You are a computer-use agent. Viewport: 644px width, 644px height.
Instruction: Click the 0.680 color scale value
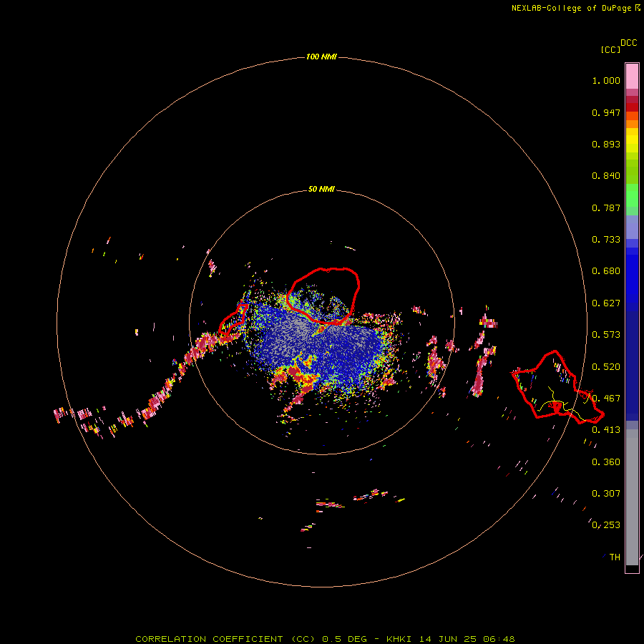(606, 271)
